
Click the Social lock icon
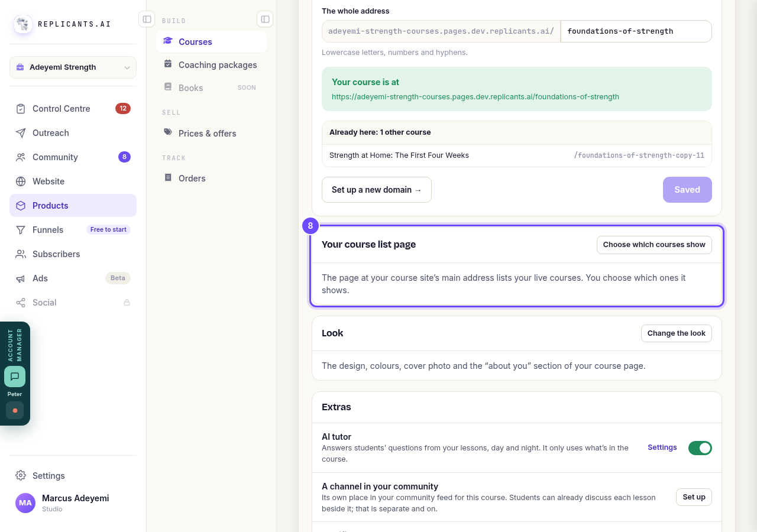127,303
